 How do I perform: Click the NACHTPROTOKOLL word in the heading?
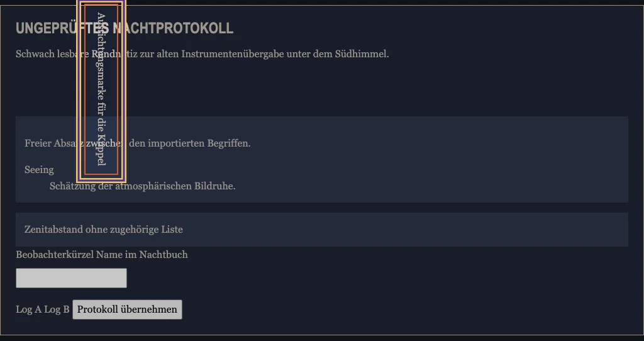click(173, 28)
